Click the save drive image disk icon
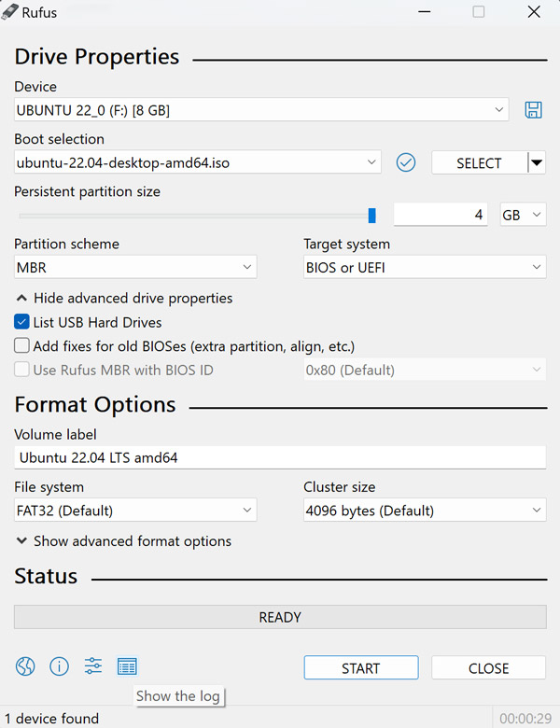Viewport: 560px width, 728px height. pyautogui.click(x=533, y=110)
